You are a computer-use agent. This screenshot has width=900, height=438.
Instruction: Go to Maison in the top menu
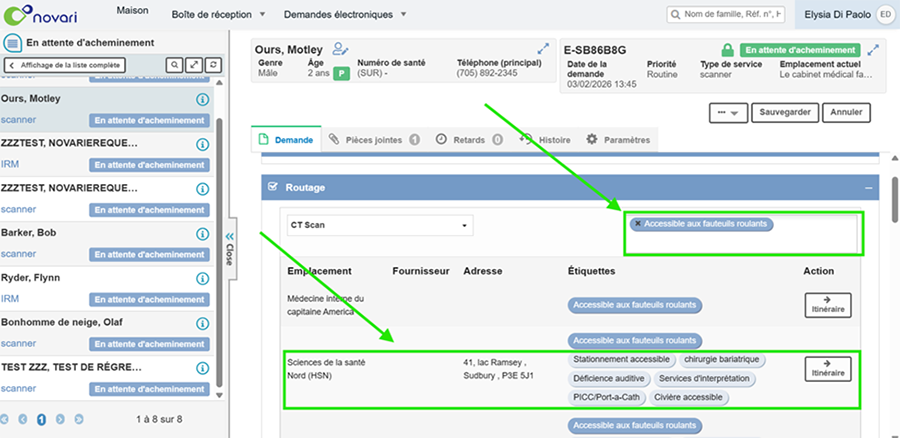click(x=132, y=10)
